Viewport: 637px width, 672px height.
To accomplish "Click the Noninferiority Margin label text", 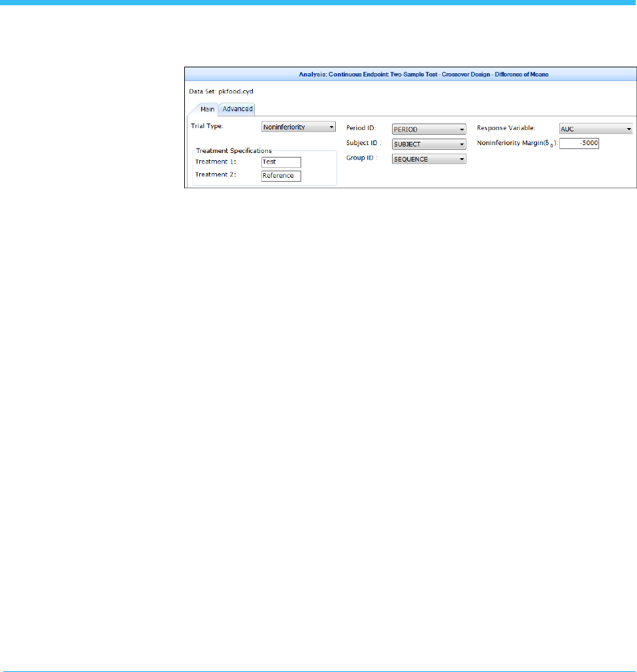I will [x=517, y=143].
